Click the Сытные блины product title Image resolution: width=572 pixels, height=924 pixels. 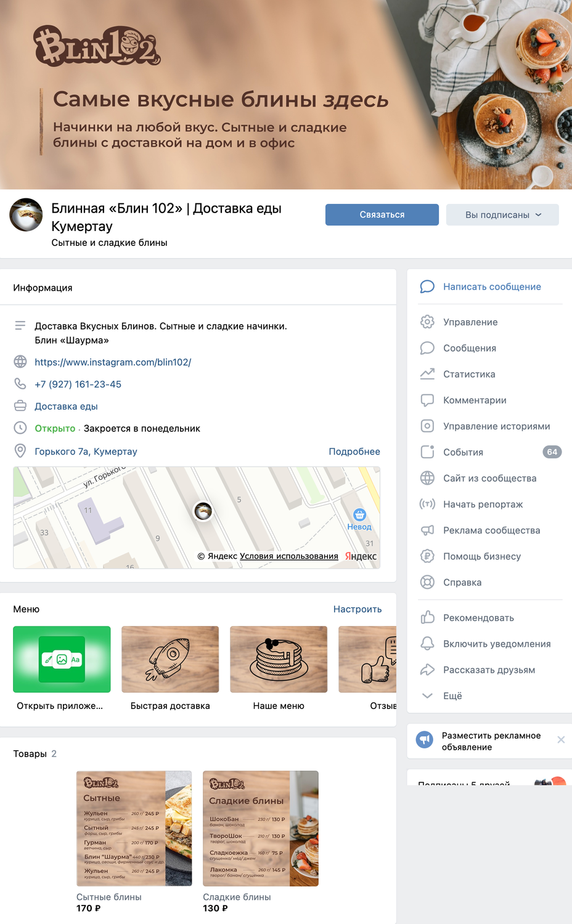[109, 897]
